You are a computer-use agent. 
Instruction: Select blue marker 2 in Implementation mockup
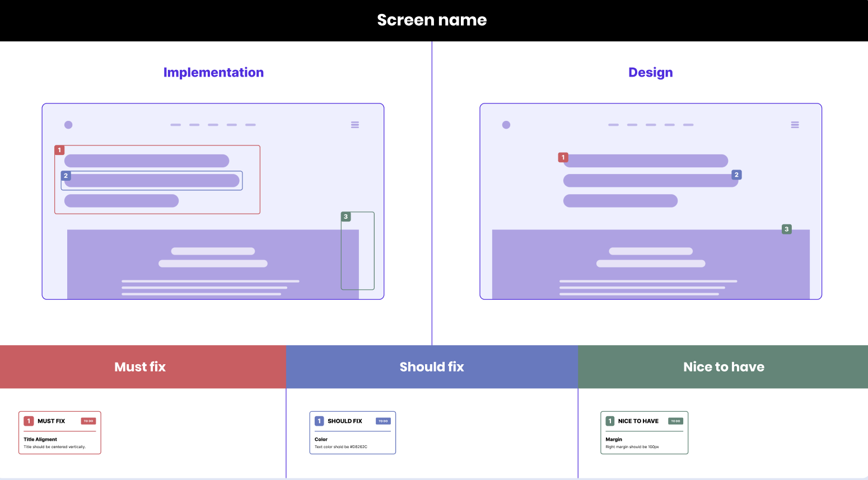[x=66, y=176]
